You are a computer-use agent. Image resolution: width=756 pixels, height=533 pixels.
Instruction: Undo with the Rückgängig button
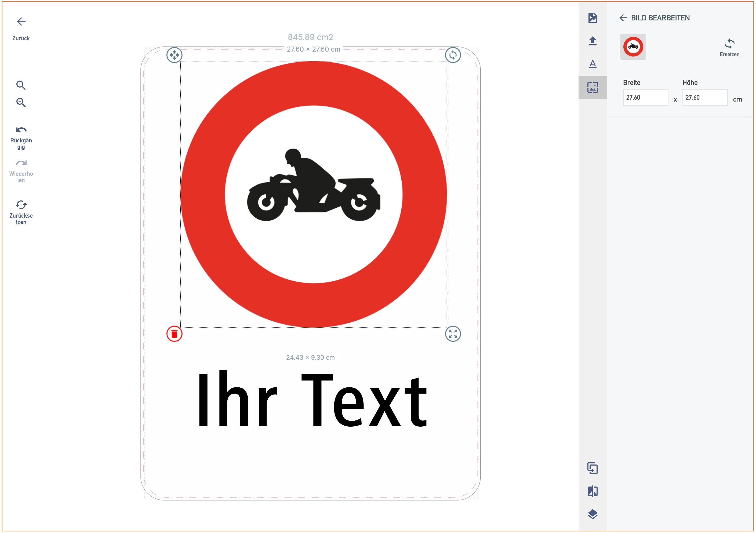point(21,129)
